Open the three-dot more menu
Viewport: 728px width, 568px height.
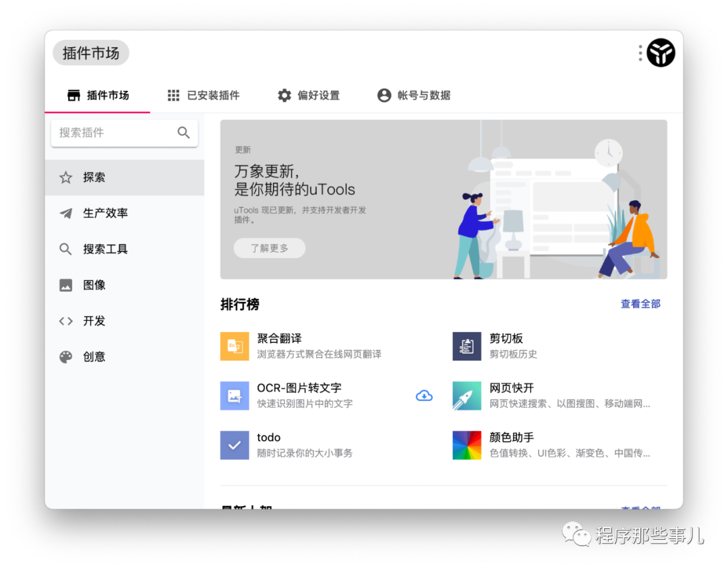pos(640,53)
